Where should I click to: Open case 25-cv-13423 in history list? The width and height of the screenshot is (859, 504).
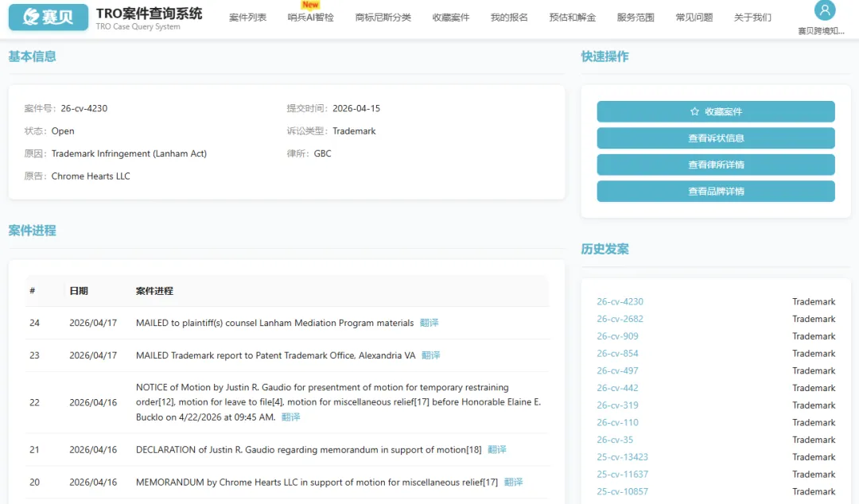tap(622, 457)
